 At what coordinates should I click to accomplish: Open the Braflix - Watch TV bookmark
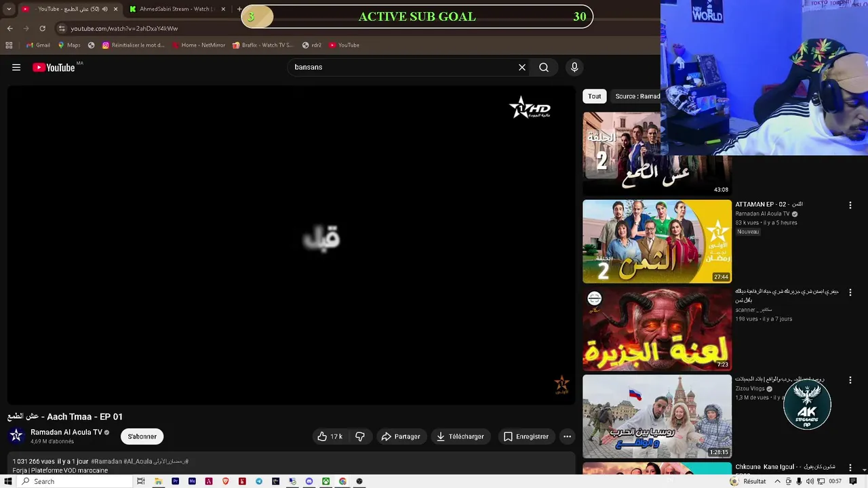point(263,45)
